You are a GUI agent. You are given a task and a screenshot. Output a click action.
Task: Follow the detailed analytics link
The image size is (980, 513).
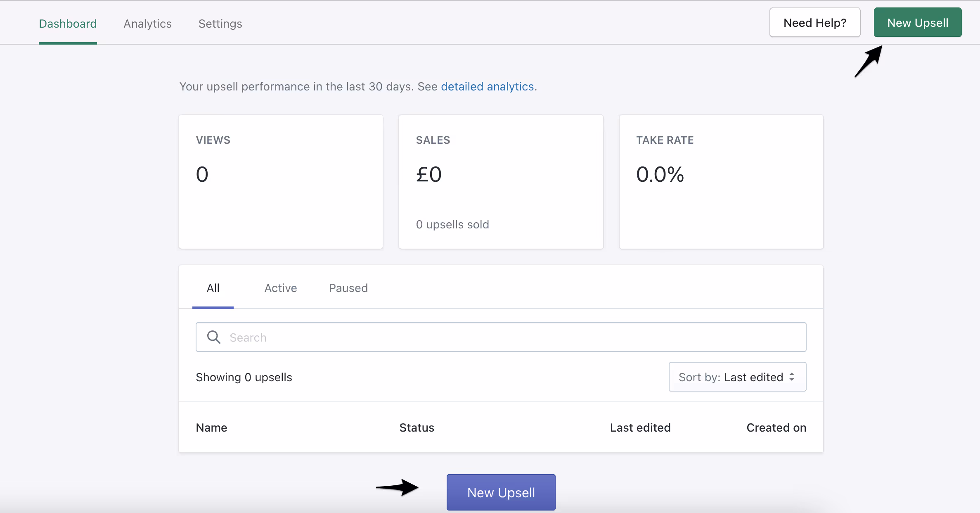tap(487, 86)
